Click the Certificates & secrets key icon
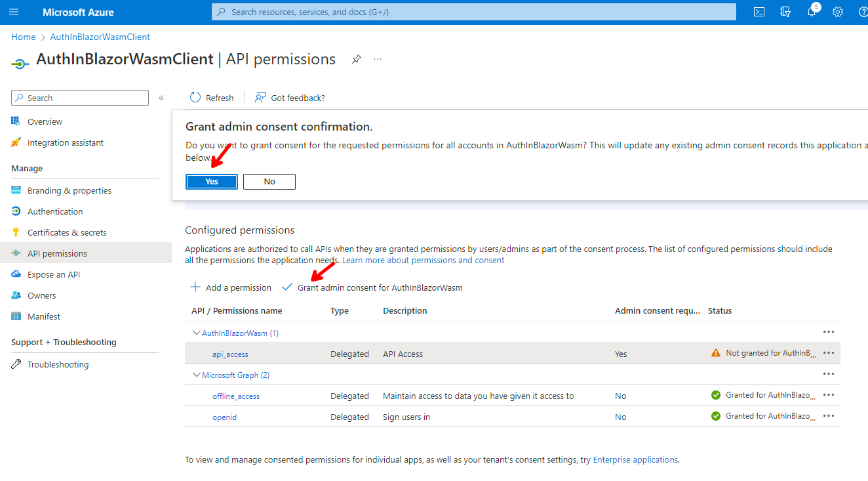868x481 pixels. pyautogui.click(x=16, y=232)
